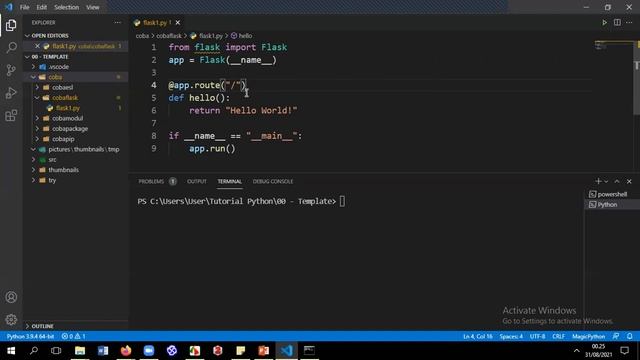Select the powershell terminal instance

pyautogui.click(x=611, y=194)
